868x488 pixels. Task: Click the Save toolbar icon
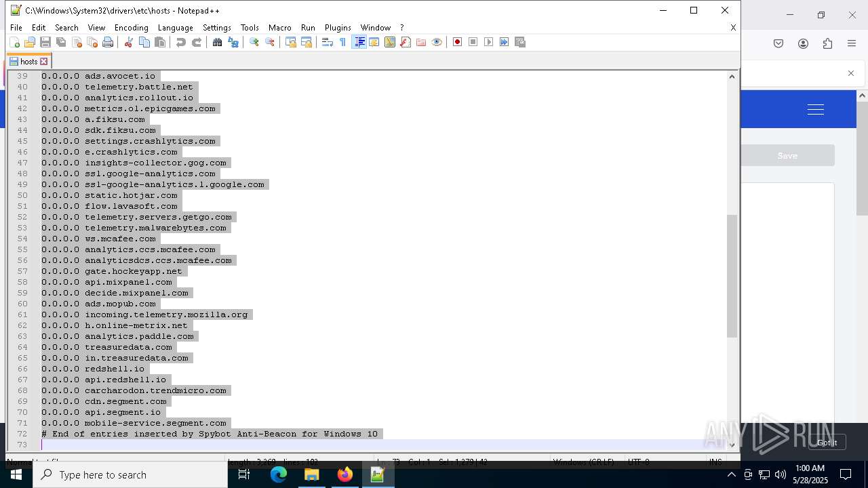point(45,42)
